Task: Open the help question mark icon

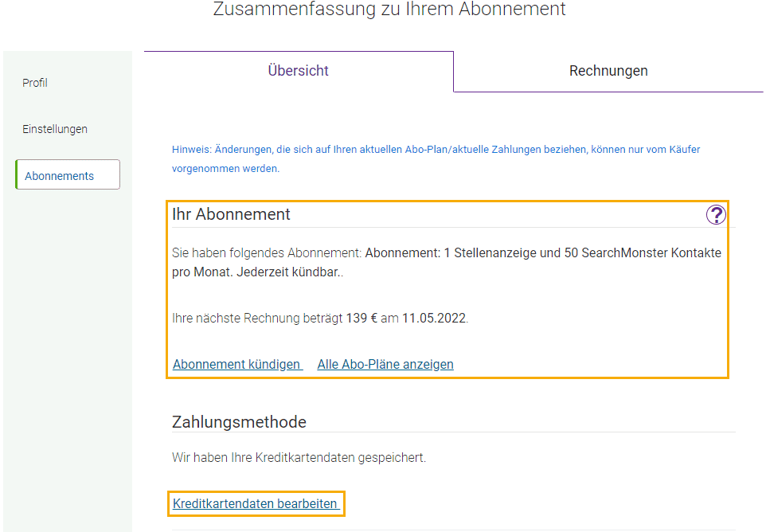Action: coord(716,214)
